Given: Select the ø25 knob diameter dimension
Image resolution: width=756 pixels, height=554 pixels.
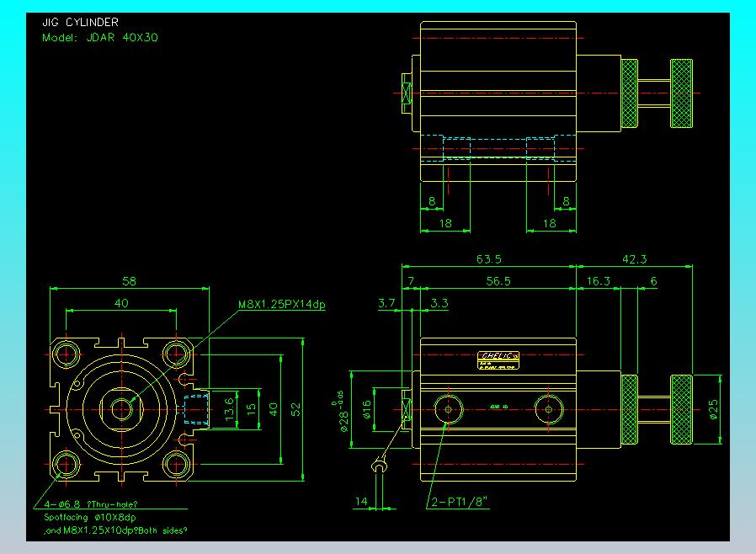Looking at the screenshot, I should (714, 409).
